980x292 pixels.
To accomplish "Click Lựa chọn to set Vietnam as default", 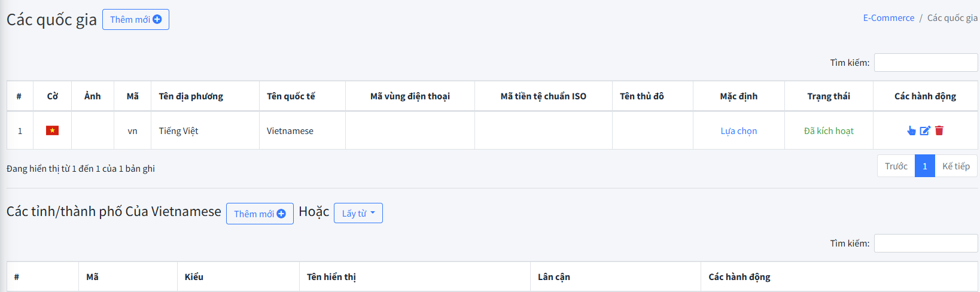I will coord(738,131).
